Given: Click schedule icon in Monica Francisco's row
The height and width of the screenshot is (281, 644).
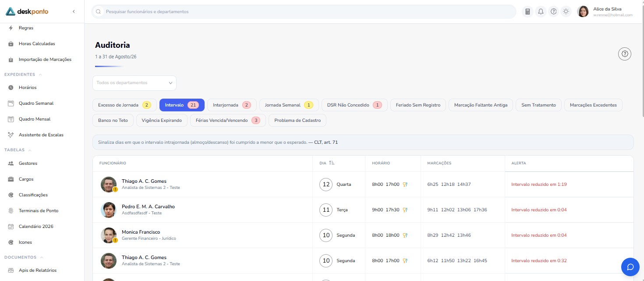Looking at the screenshot, I should pyautogui.click(x=405, y=235).
